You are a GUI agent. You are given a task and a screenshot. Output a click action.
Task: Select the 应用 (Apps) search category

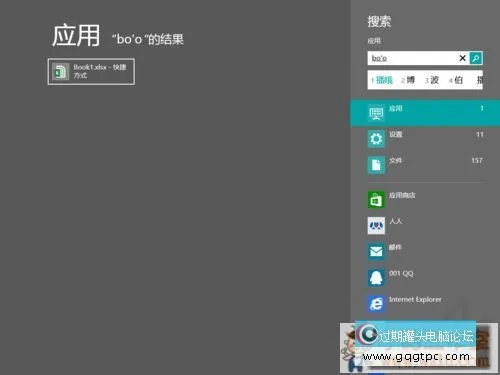[425, 113]
